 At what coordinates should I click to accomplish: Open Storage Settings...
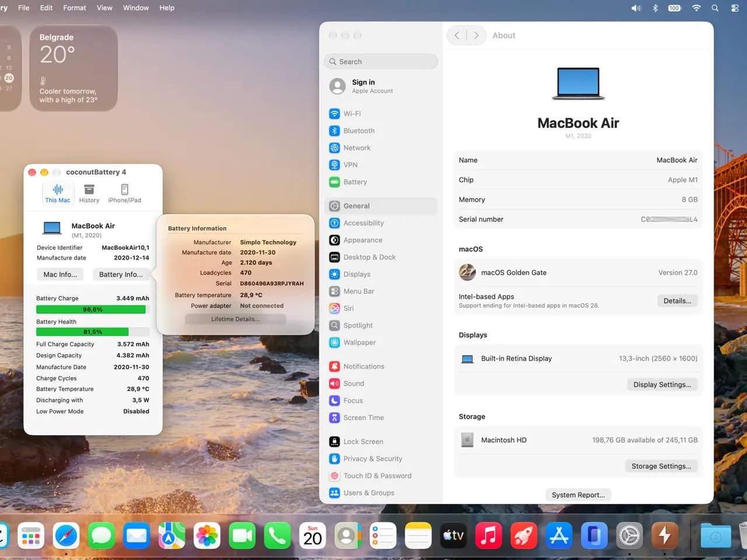point(661,466)
